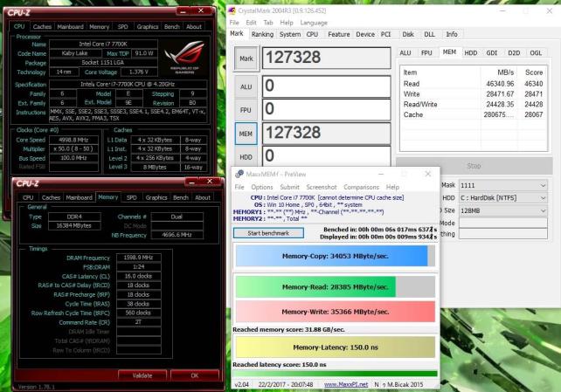Select the GDI results tab
This screenshot has width=561, height=392.
click(x=492, y=53)
